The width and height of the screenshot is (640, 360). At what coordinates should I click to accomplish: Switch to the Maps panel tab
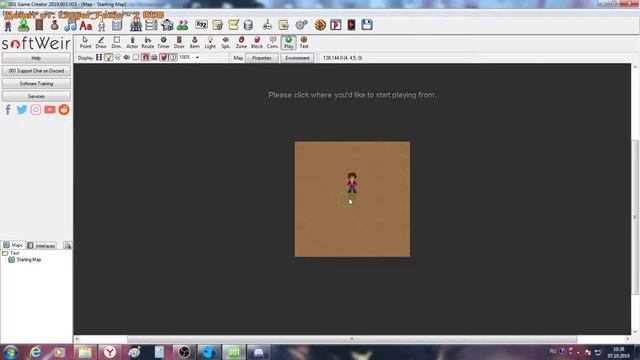(x=13, y=245)
